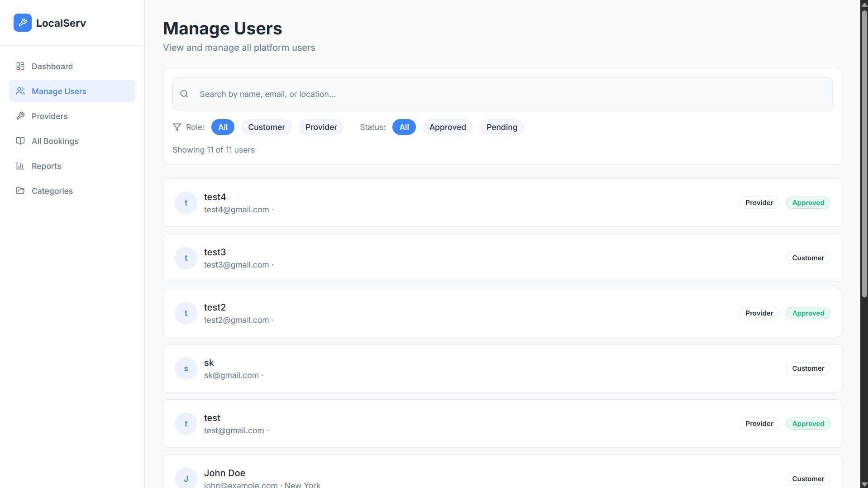Click test2's Approved badge
Image resolution: width=868 pixels, height=488 pixels.
pos(808,313)
